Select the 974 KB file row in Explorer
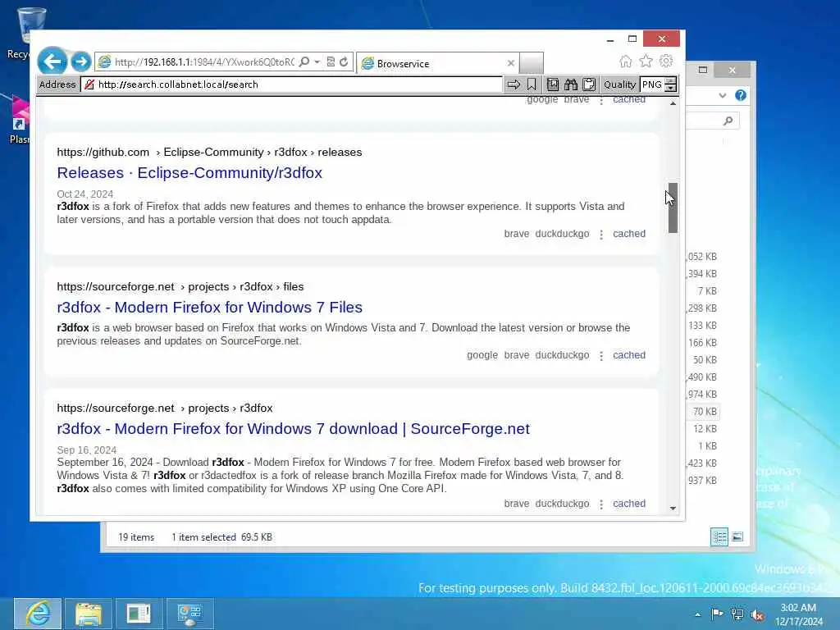840x630 pixels. (x=702, y=395)
